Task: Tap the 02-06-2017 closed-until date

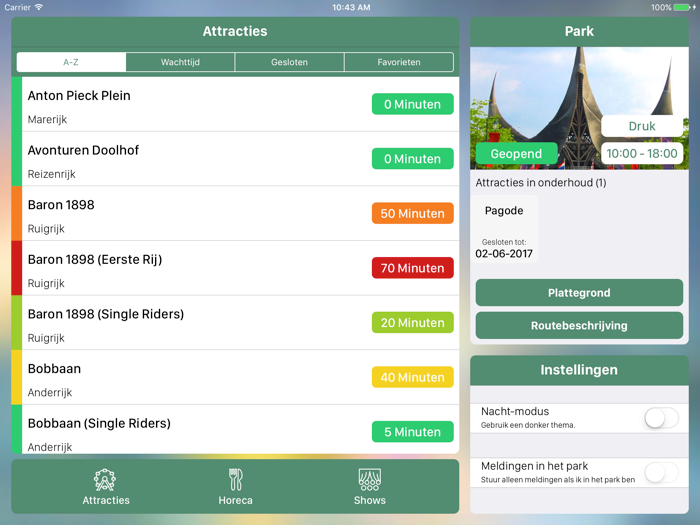Action: [x=504, y=254]
